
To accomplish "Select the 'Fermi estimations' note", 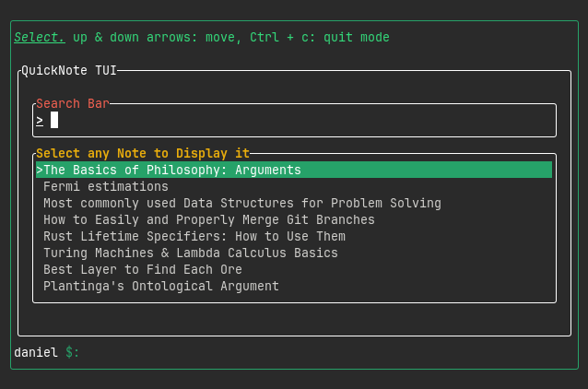I will [x=106, y=186].
